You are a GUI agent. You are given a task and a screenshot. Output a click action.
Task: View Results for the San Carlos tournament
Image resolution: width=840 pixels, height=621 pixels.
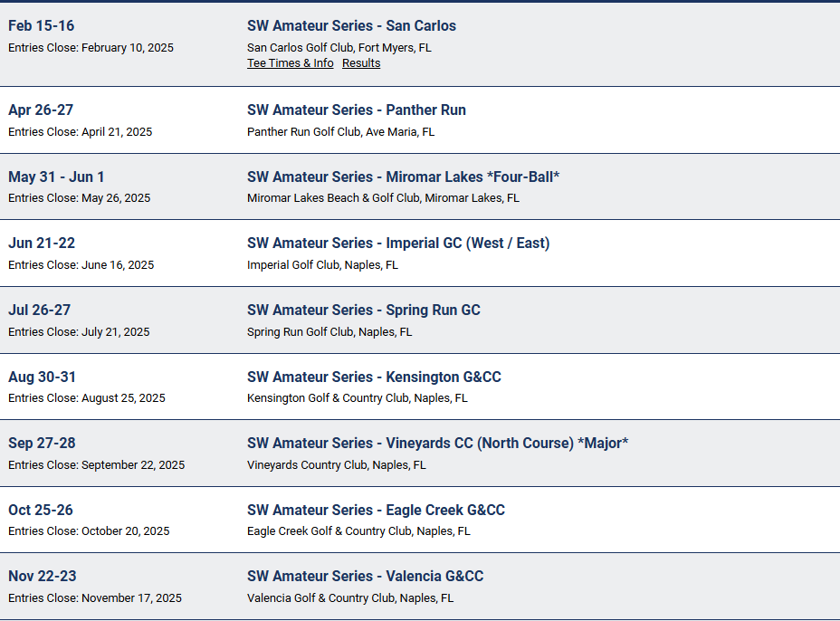click(x=360, y=62)
